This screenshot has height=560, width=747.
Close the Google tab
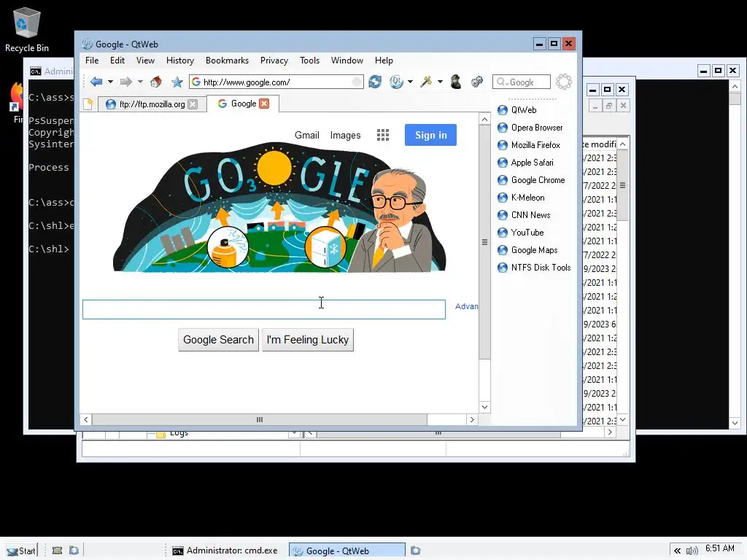point(264,104)
